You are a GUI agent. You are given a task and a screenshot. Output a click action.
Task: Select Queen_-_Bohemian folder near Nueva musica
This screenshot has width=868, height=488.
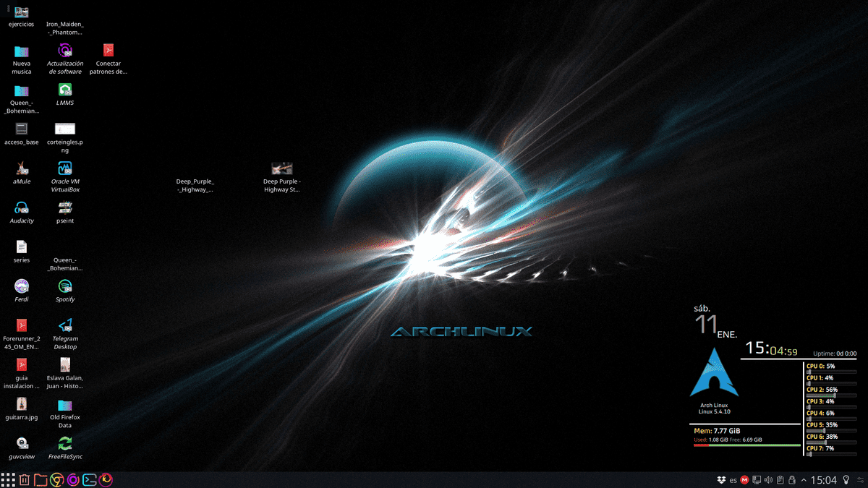[22, 98]
